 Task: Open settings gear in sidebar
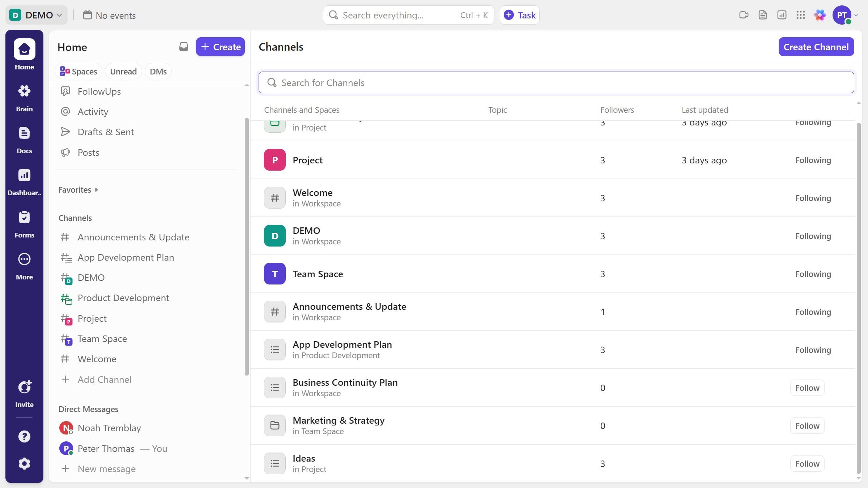pos(24,463)
